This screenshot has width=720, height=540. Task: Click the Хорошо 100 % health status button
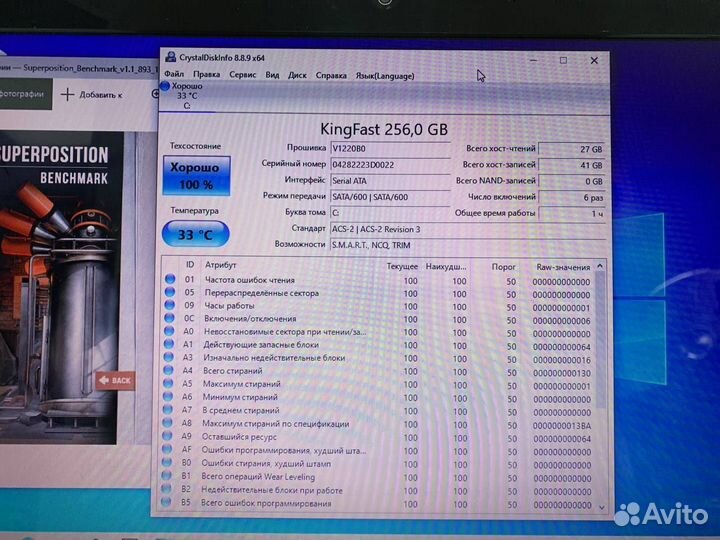[196, 176]
